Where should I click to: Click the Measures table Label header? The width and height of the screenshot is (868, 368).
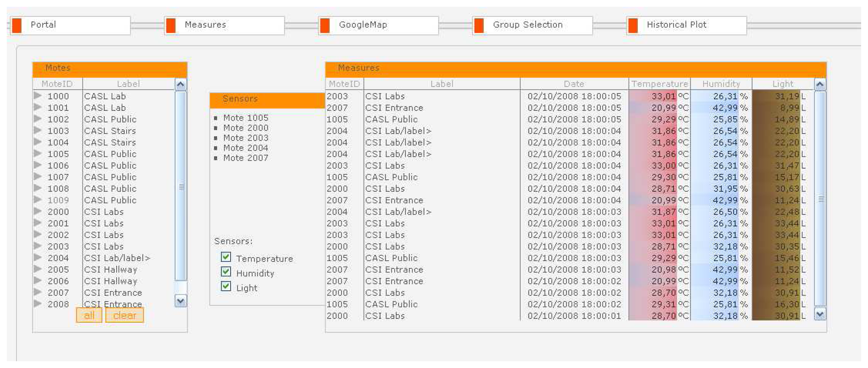pyautogui.click(x=442, y=84)
